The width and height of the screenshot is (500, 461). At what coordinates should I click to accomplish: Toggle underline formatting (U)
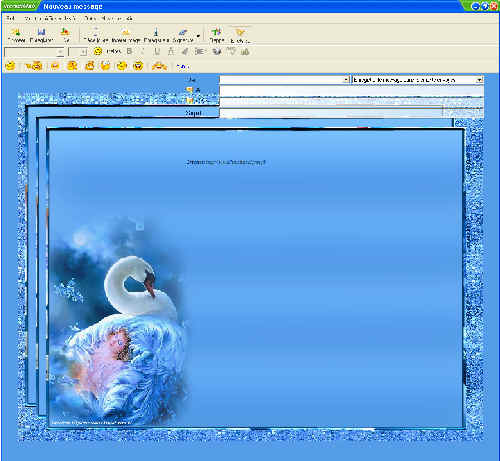coord(157,51)
